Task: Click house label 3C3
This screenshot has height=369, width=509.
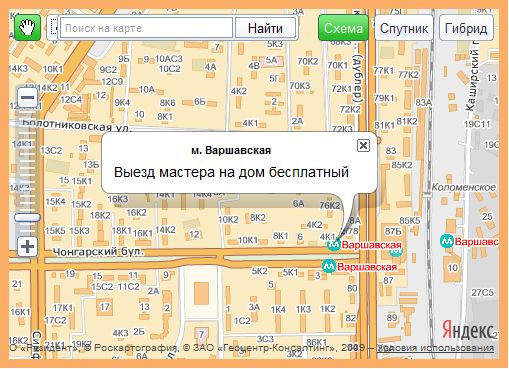Action: coord(265,339)
